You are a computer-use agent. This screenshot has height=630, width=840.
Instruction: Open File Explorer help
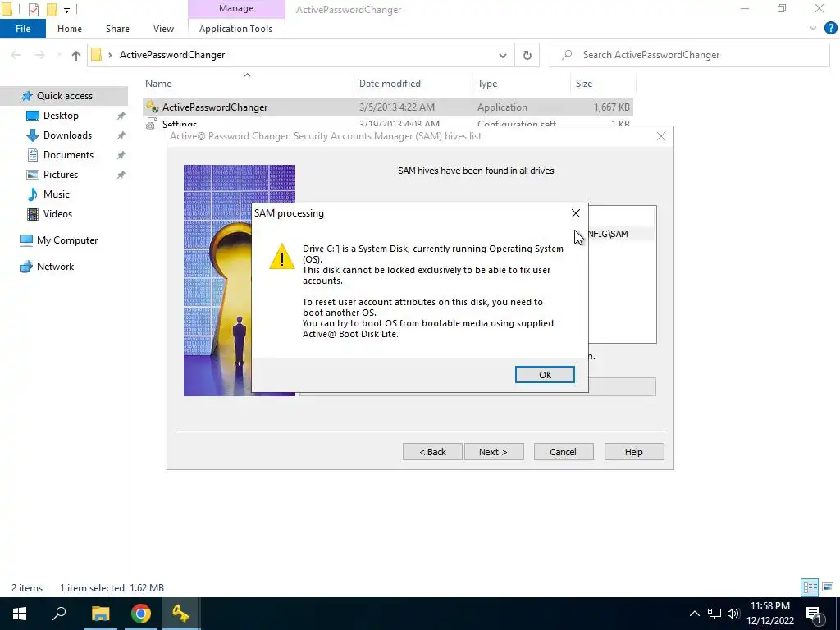[x=831, y=29]
